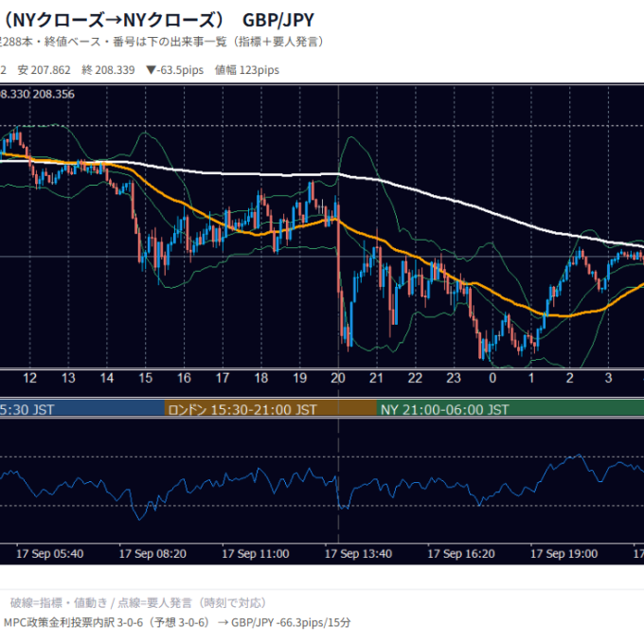The image size is (644, 644).
Task: Click hour label 3 on the axis
Action: click(608, 378)
